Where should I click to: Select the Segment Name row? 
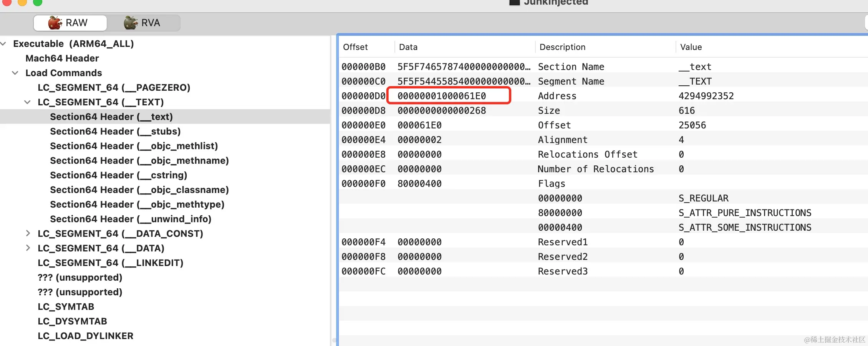603,82
